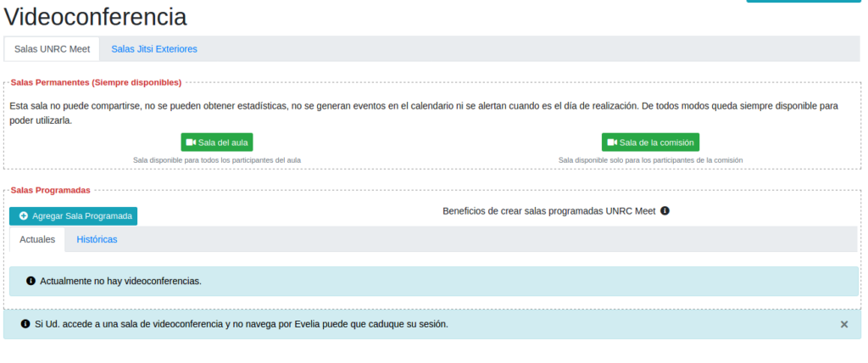Image resolution: width=868 pixels, height=363 pixels.
Task: Click 'Salas Permanentes (Siempre disponibles)' legend
Action: 97,82
